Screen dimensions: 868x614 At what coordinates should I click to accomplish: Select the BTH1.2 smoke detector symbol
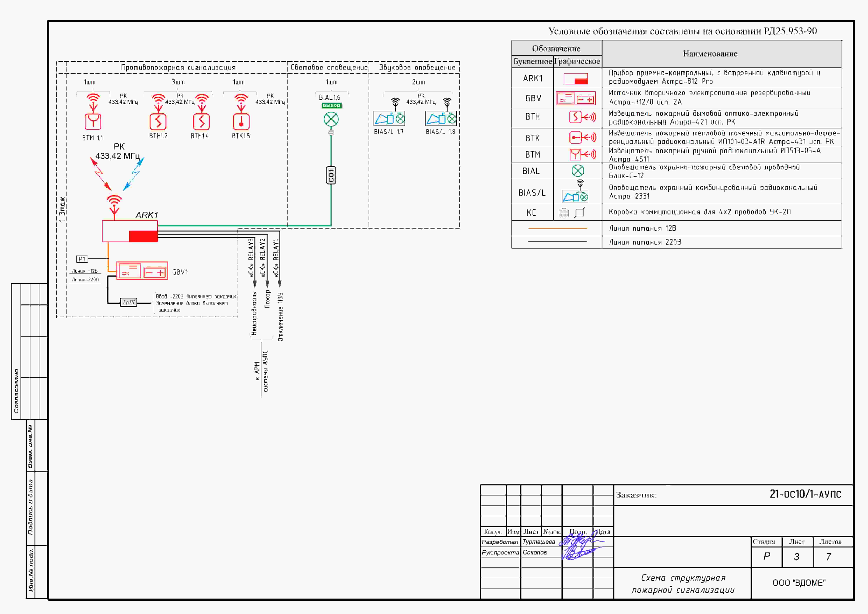158,122
